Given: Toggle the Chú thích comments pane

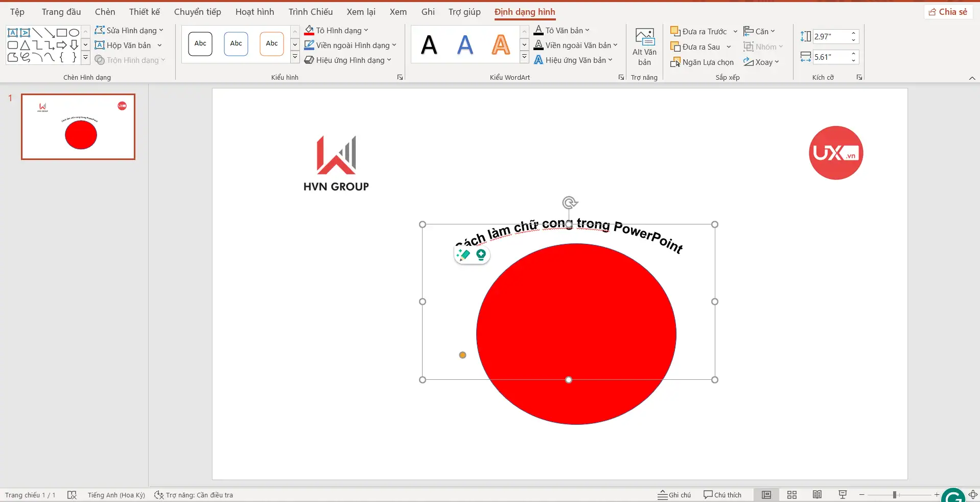Looking at the screenshot, I should 722,495.
